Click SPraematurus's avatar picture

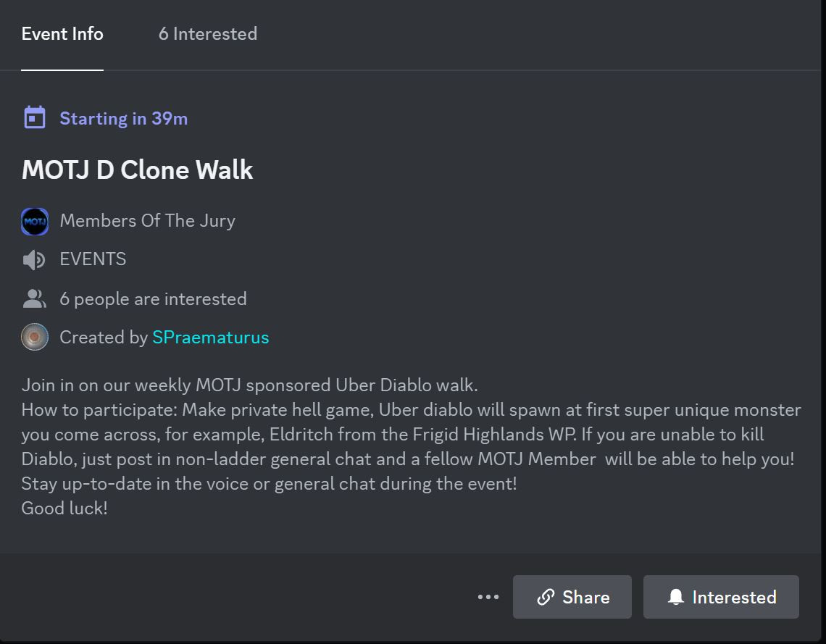34,336
